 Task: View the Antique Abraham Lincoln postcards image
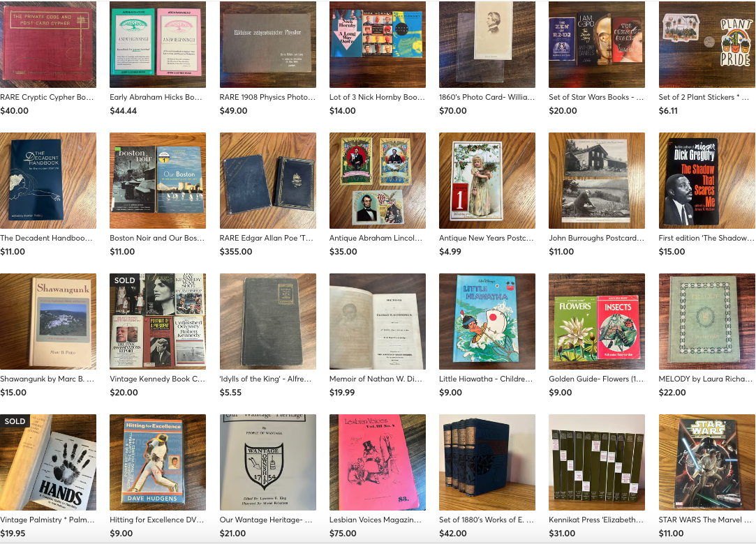click(x=378, y=181)
